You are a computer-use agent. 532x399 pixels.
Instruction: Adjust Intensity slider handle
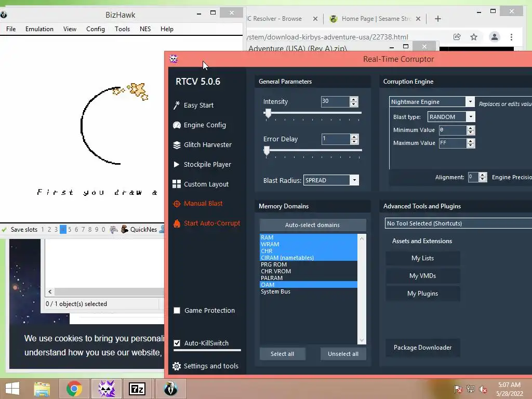pyautogui.click(x=268, y=113)
